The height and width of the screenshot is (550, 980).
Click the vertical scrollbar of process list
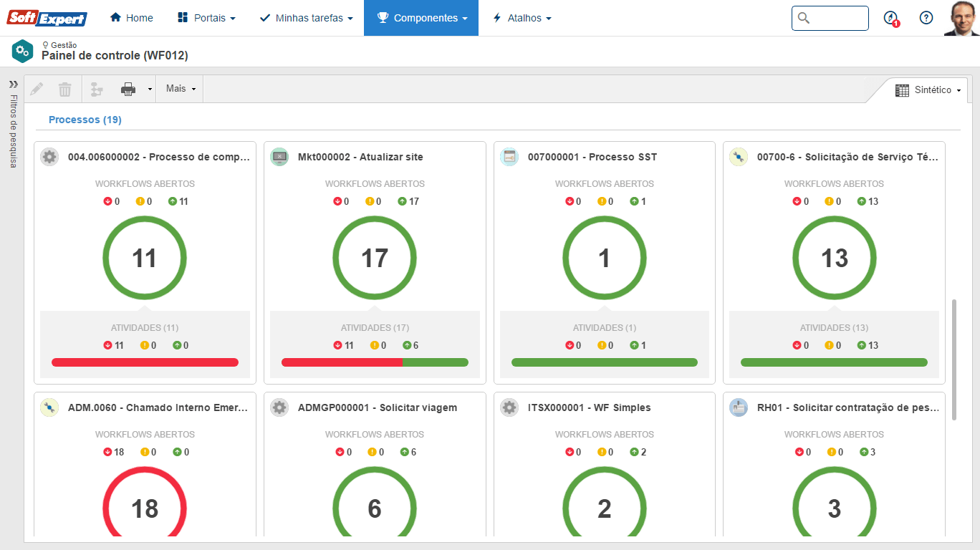pos(953,360)
